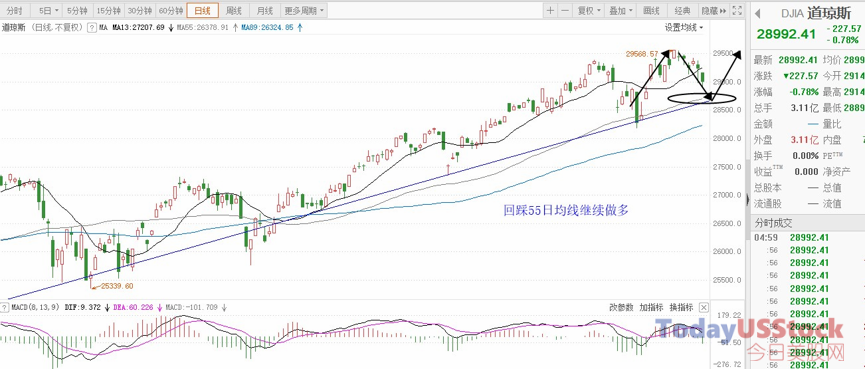The width and height of the screenshot is (865, 369).
Task: Click the 外盘 3.11亿 row
Action: tap(786, 140)
